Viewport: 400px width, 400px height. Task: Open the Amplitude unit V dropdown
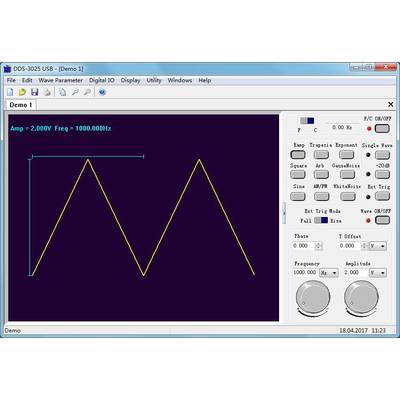pyautogui.click(x=378, y=273)
